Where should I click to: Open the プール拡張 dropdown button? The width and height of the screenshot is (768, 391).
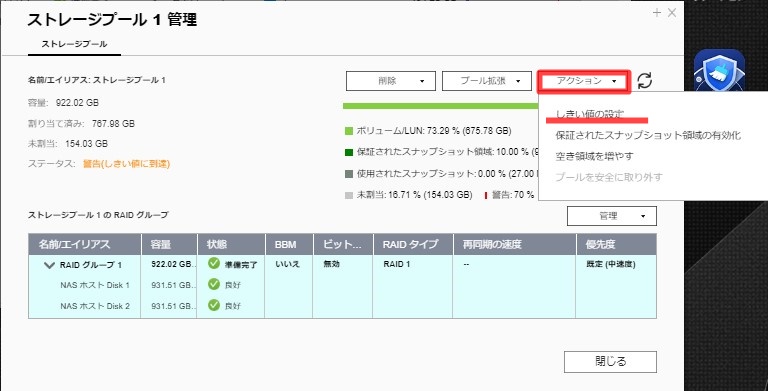(487, 81)
